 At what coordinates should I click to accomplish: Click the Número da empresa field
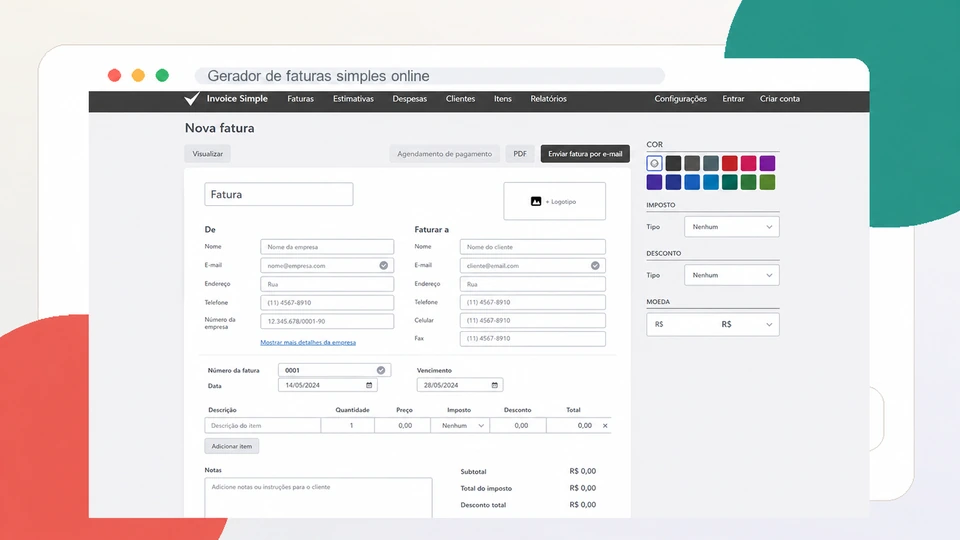point(327,321)
